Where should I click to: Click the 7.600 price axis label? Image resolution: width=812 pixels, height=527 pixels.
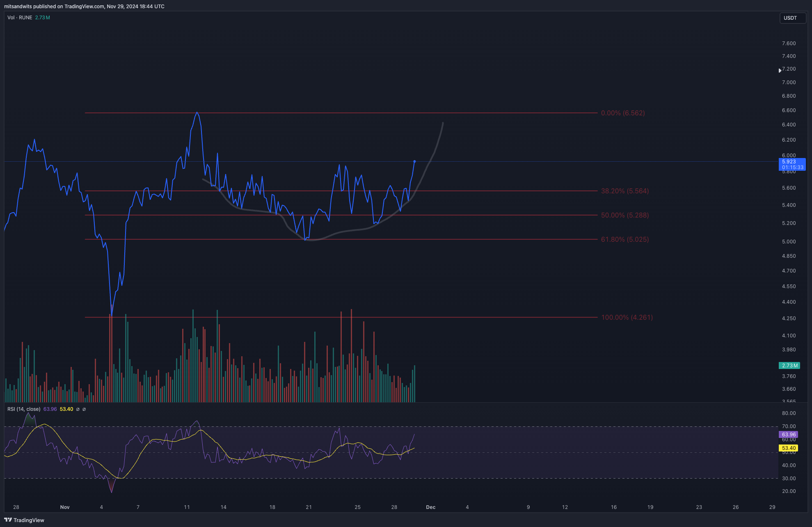point(789,44)
